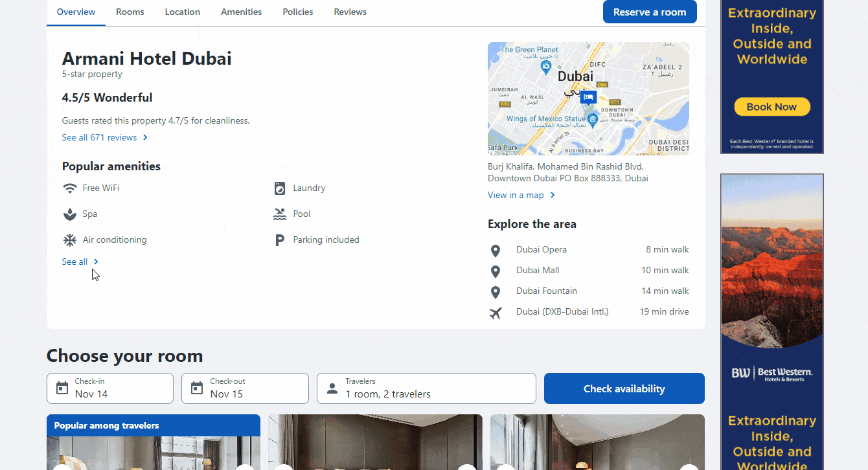Open the Check-in date field
Image resolution: width=868 pixels, height=470 pixels.
tap(110, 388)
